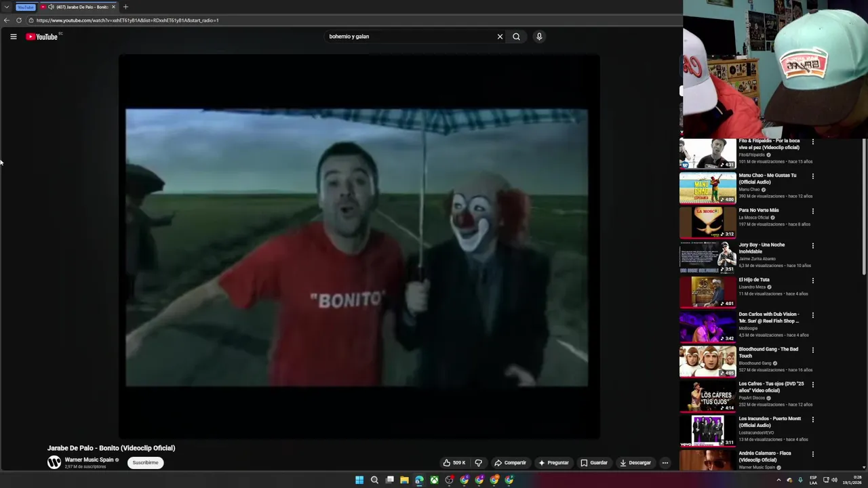Screen dimensions: 868x488
Task: Open options for Para No Verte Más
Action: tap(812, 211)
